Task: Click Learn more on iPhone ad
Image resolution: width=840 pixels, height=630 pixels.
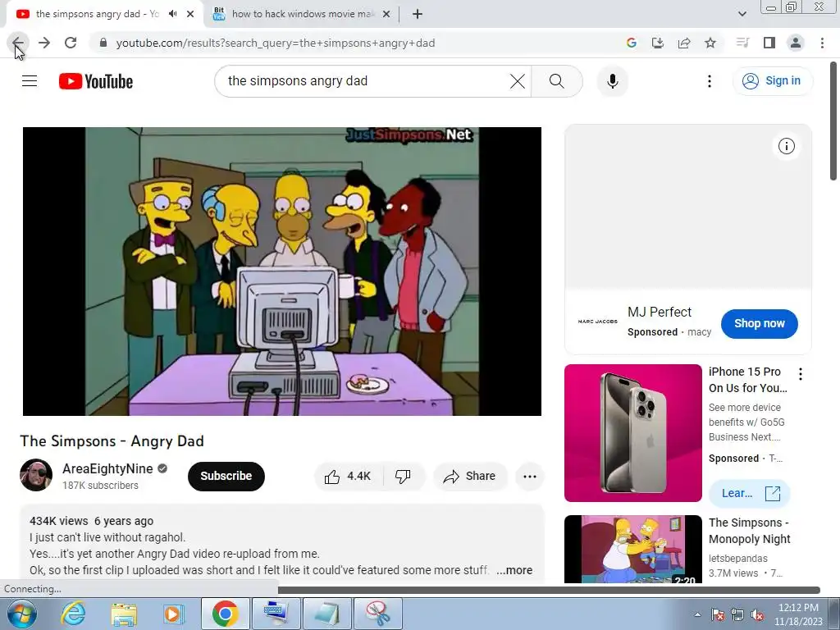Action: (750, 493)
